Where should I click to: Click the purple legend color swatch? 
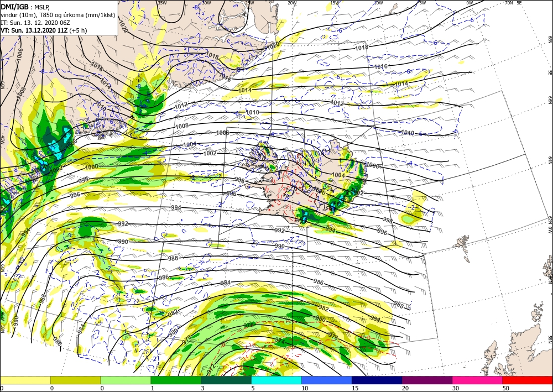tap(427, 380)
